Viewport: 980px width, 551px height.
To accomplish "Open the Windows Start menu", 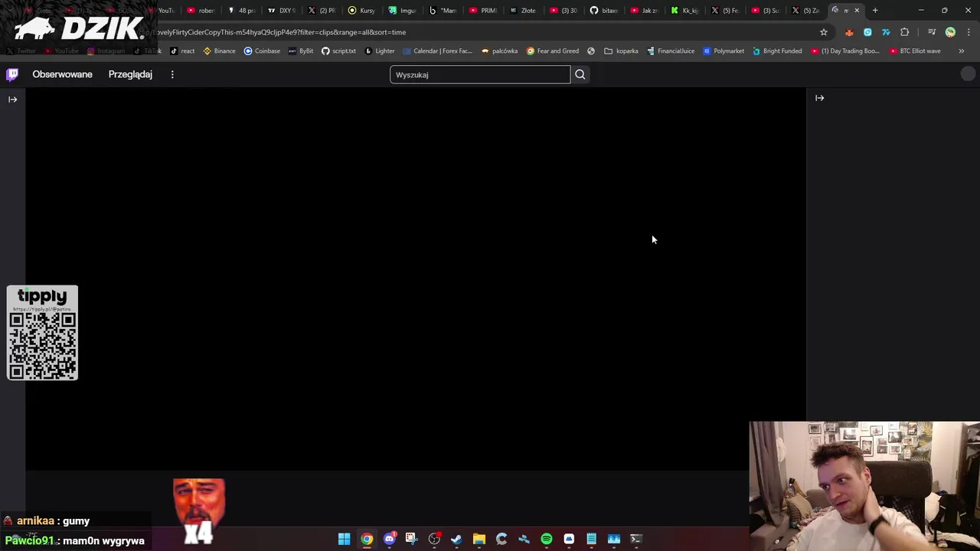I will (x=344, y=539).
